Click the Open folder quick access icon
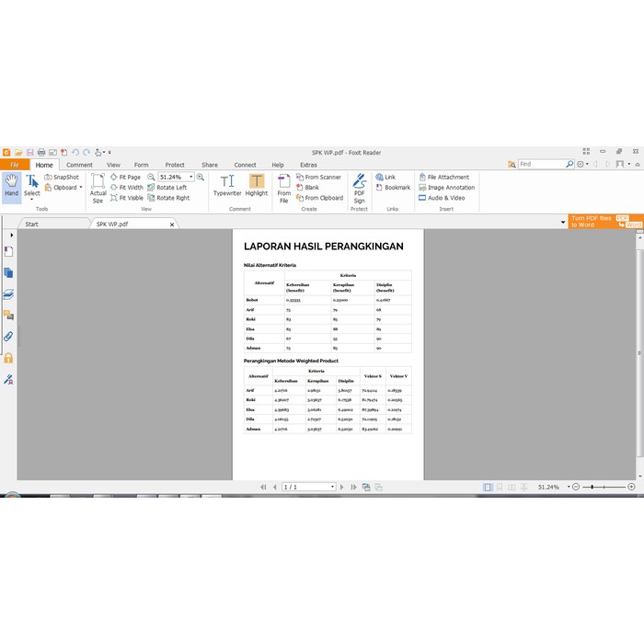Screen dimensions: 644x644 tap(18, 153)
